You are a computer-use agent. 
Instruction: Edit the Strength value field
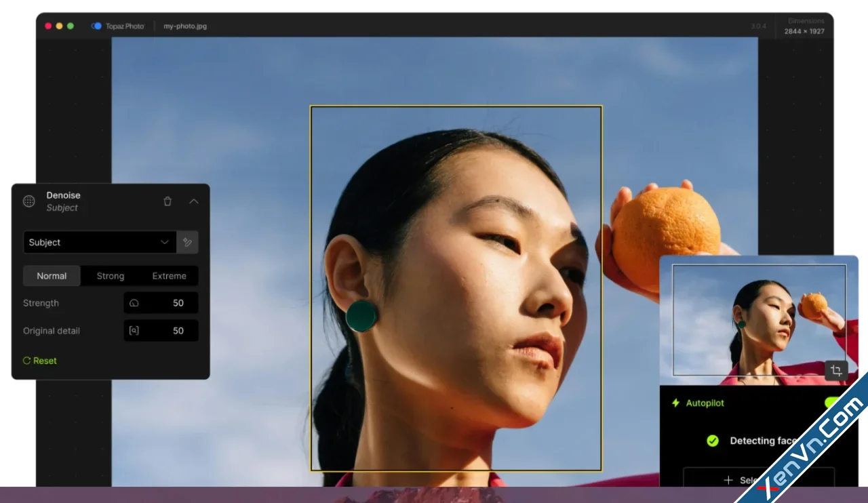161,303
